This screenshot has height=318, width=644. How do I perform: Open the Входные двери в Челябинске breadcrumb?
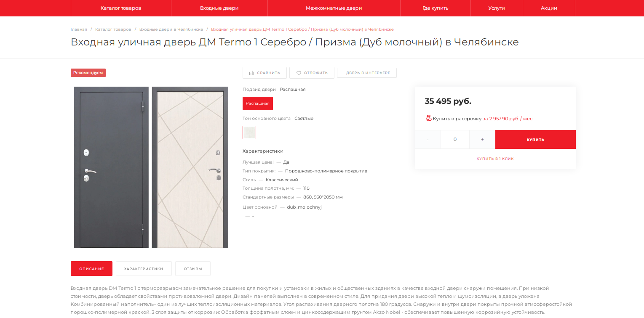(x=171, y=29)
